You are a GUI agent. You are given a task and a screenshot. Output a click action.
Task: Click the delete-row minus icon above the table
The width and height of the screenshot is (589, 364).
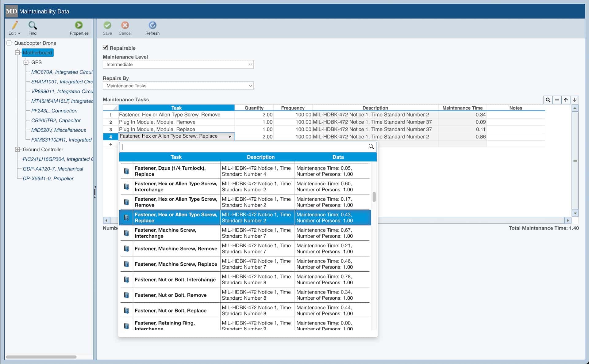click(x=557, y=100)
